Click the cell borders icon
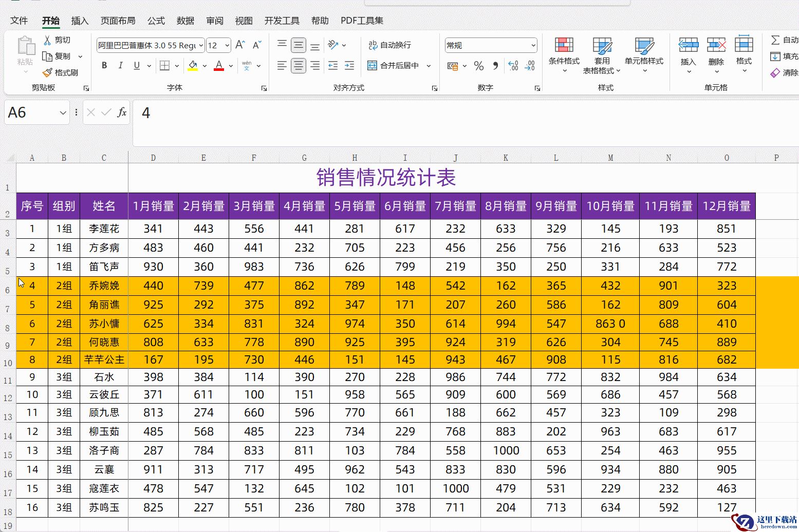799x532 pixels. [x=165, y=66]
